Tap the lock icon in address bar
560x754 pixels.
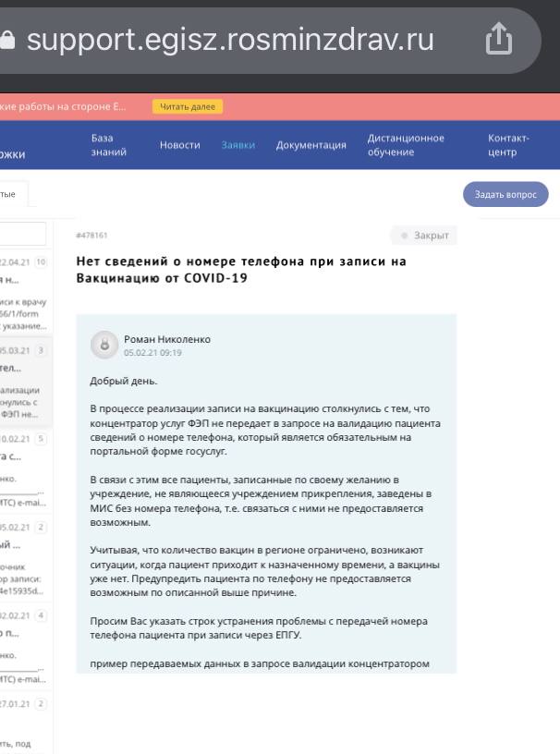6,40
